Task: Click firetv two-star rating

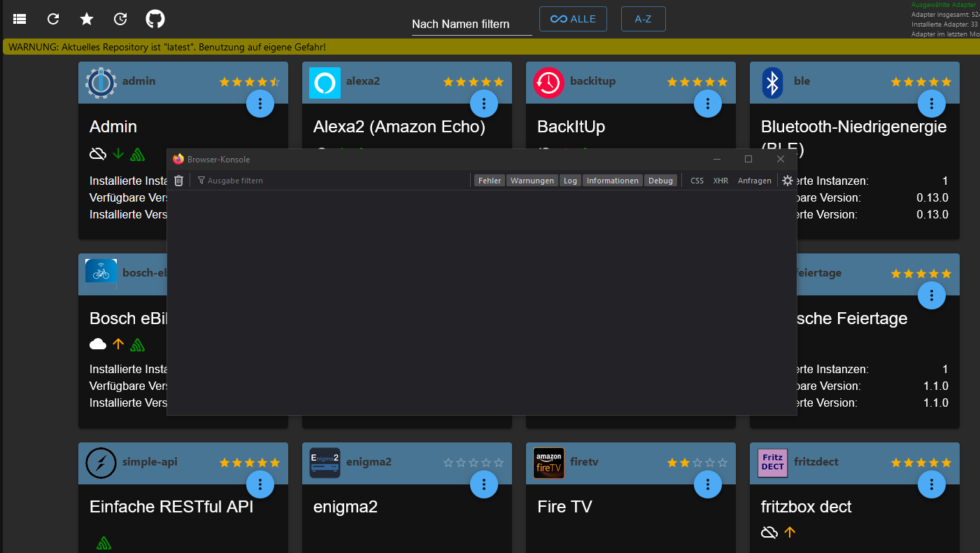Action: 697,463
